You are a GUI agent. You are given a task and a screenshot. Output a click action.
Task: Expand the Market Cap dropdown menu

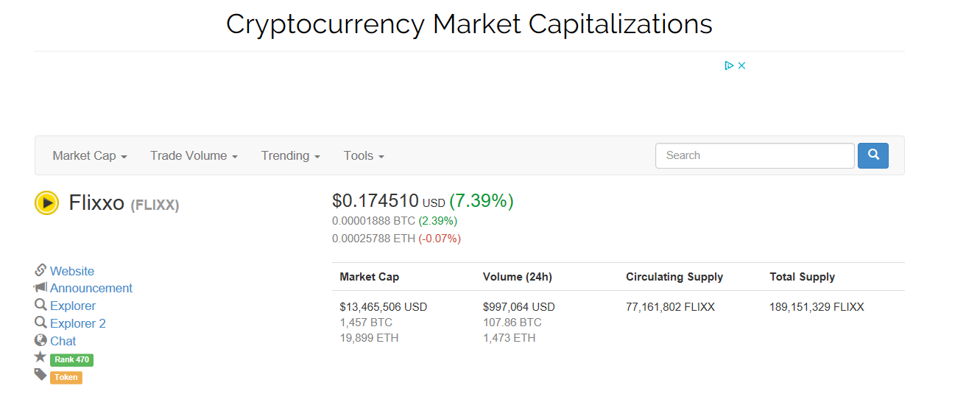coord(90,155)
